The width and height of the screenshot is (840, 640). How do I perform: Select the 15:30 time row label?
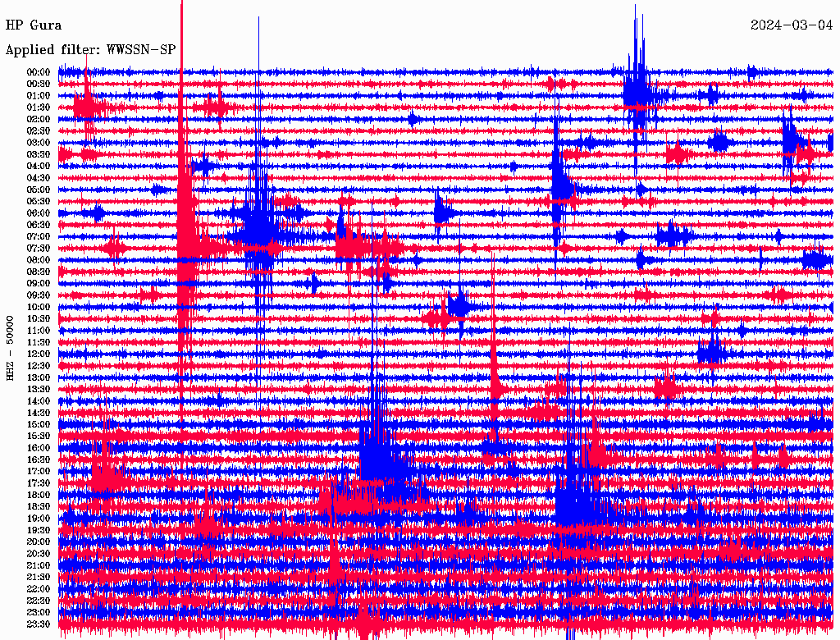tap(38, 437)
